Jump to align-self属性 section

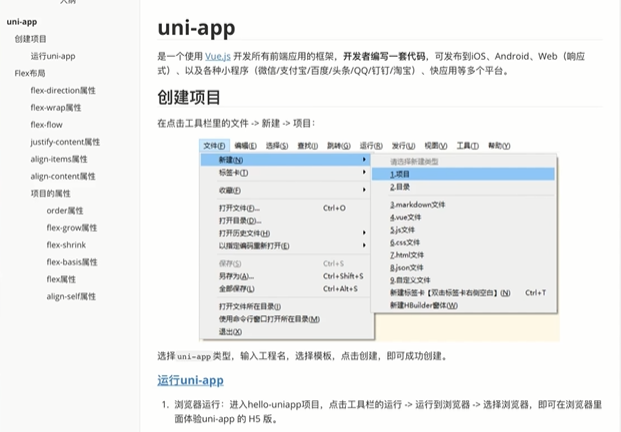tap(71, 296)
